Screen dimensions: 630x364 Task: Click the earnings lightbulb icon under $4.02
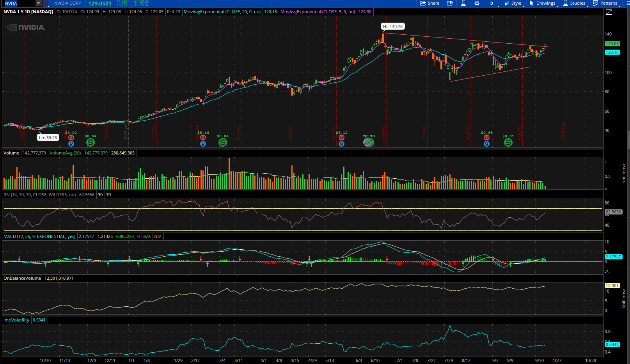pyautogui.click(x=71, y=144)
